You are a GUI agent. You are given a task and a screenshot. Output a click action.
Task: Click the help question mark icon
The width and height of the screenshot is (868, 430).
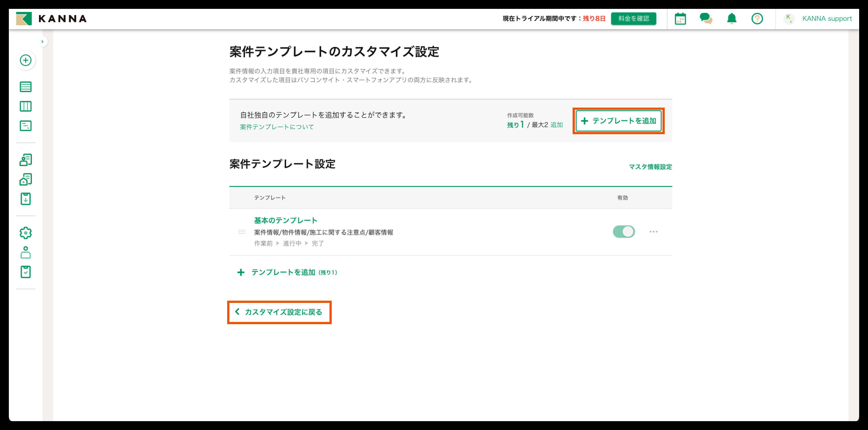coord(757,19)
